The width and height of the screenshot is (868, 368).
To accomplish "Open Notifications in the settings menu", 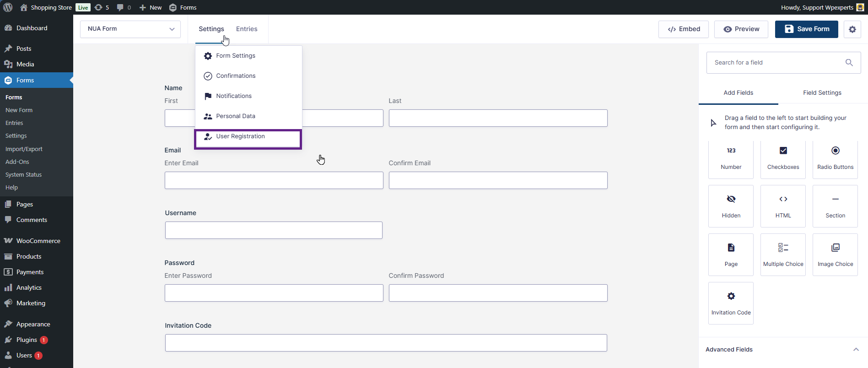I will click(234, 96).
